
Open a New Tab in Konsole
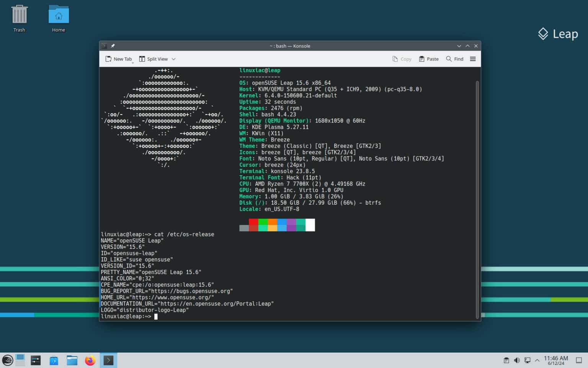(x=119, y=59)
